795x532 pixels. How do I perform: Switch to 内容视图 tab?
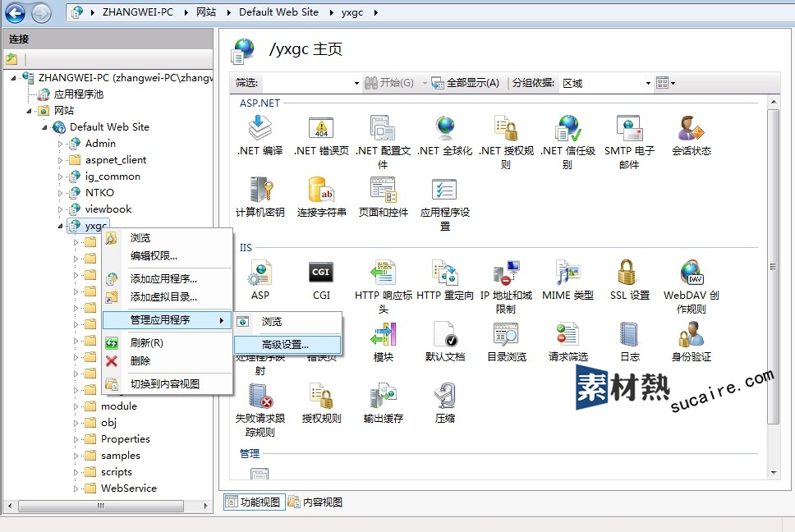click(315, 502)
